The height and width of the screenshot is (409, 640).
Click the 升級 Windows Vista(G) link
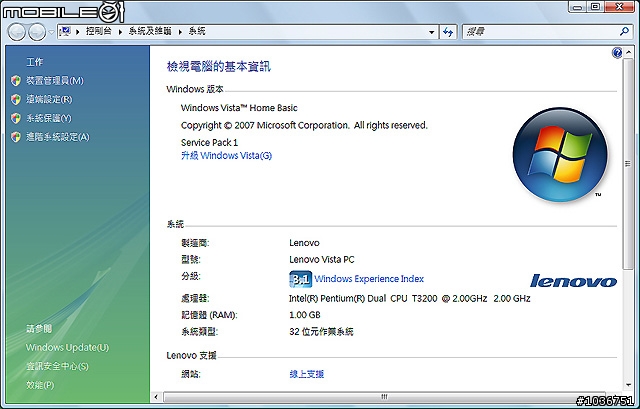[x=227, y=156]
